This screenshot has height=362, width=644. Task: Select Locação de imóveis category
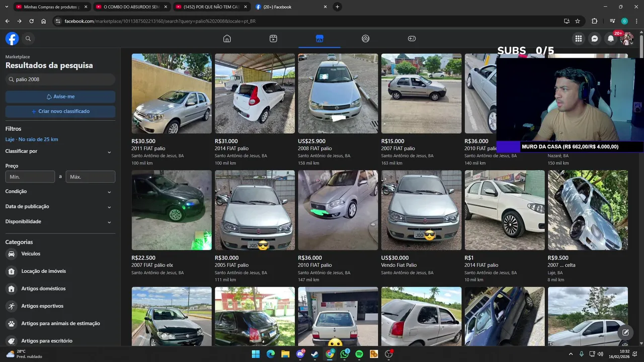60,271
